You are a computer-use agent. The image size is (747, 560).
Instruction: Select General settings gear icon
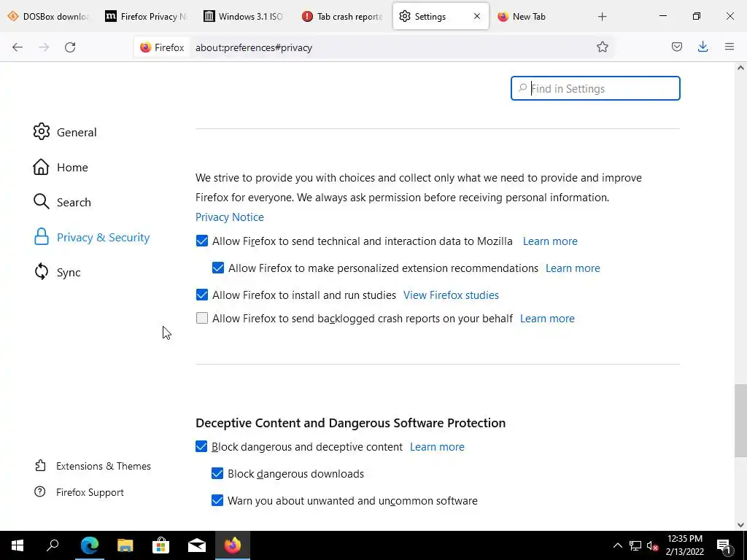(x=42, y=132)
